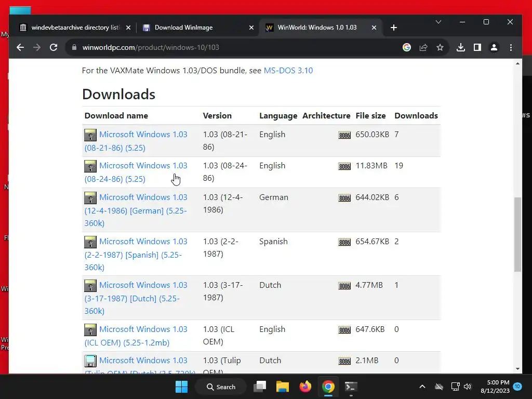Image resolution: width=532 pixels, height=399 pixels.
Task: Click floppy icon for 08-21-86 row
Action: (90, 135)
